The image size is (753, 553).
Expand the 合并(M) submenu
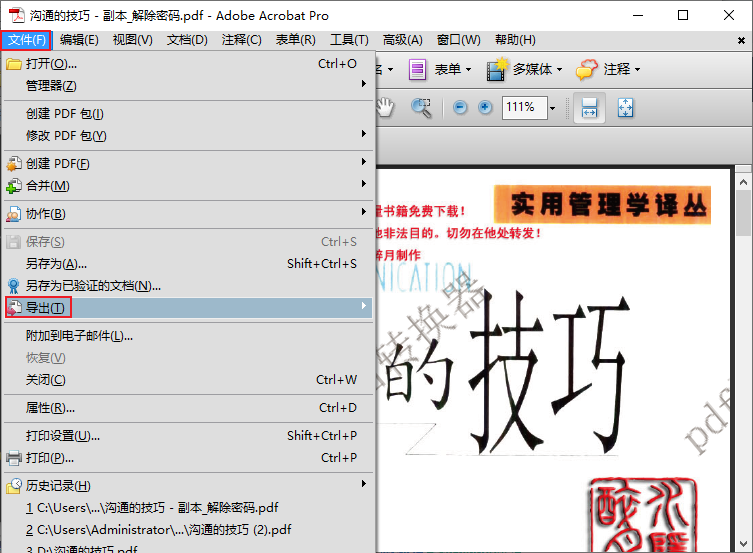point(188,186)
